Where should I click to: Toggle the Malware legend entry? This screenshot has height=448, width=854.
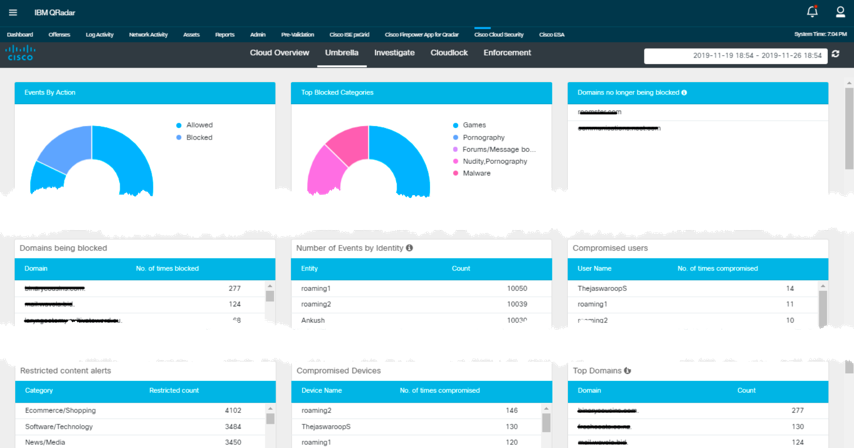click(x=477, y=173)
